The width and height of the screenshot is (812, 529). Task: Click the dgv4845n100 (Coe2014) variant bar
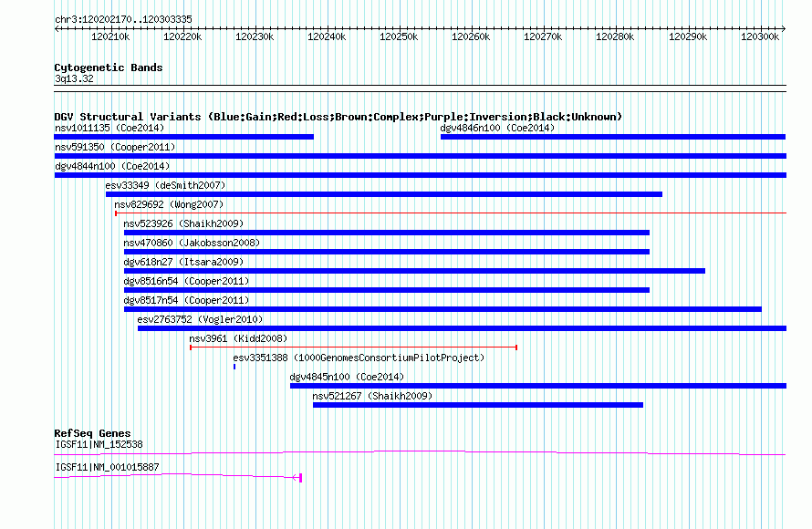538,386
